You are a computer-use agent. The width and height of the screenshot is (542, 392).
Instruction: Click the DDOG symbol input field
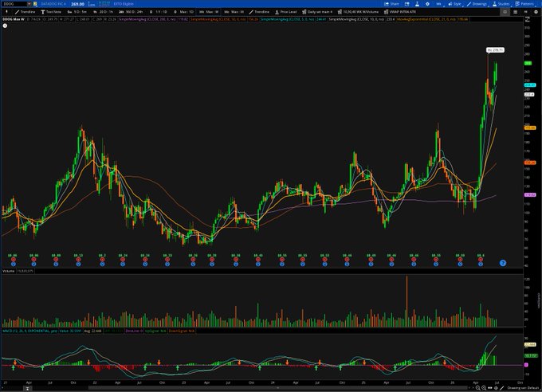14,4
